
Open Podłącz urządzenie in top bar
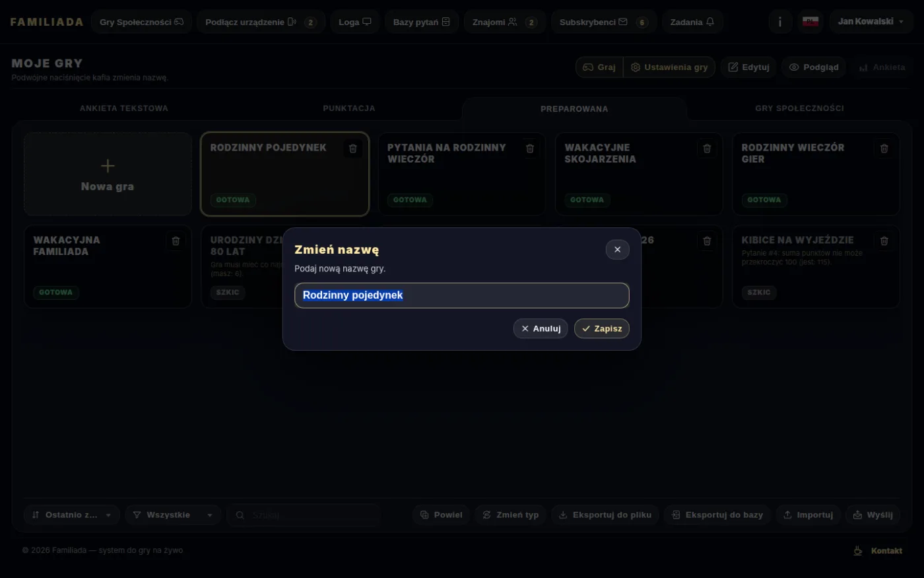[x=261, y=22]
